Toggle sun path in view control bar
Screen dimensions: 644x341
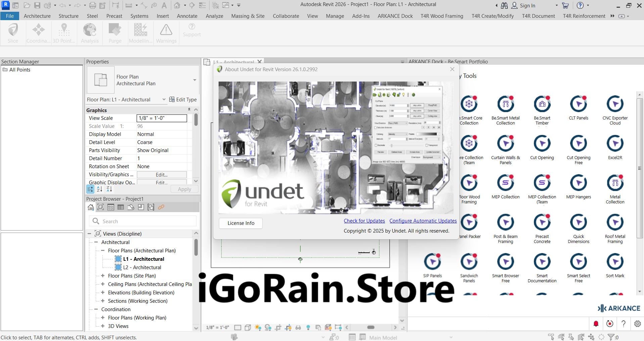pos(258,328)
